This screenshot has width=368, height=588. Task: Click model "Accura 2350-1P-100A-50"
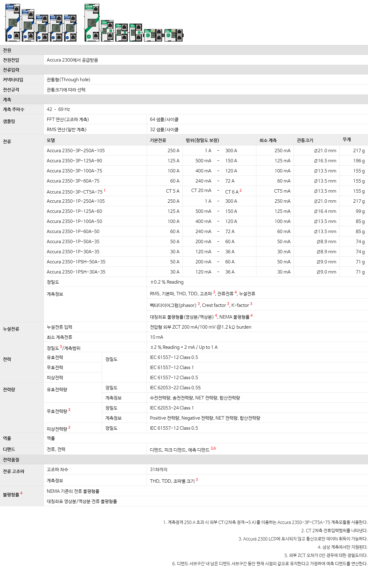click(75, 221)
